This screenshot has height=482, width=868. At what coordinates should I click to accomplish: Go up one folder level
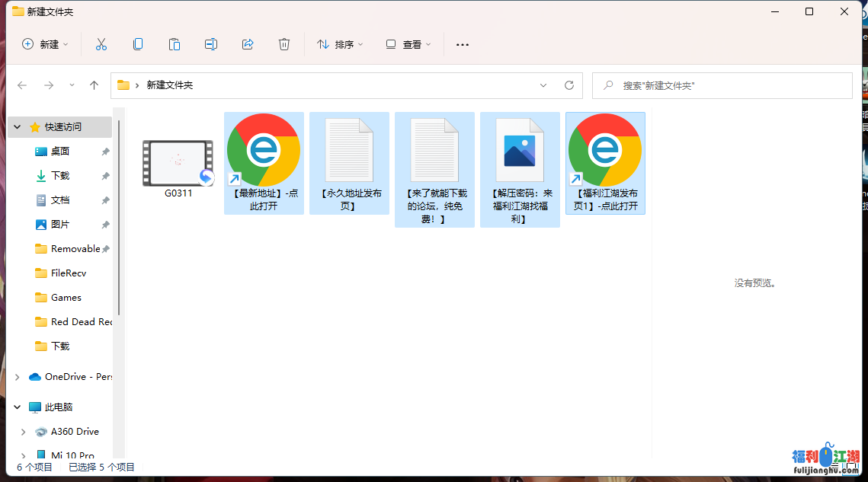(x=94, y=85)
